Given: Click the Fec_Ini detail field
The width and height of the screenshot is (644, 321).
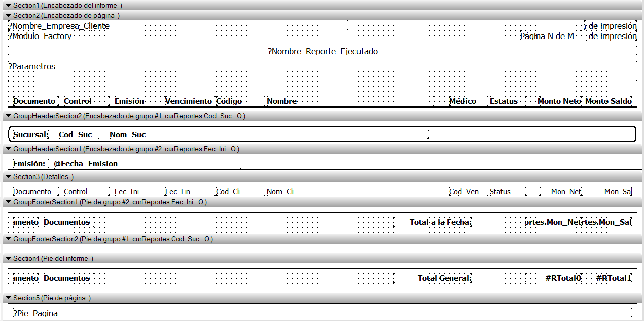Looking at the screenshot, I should point(137,192).
